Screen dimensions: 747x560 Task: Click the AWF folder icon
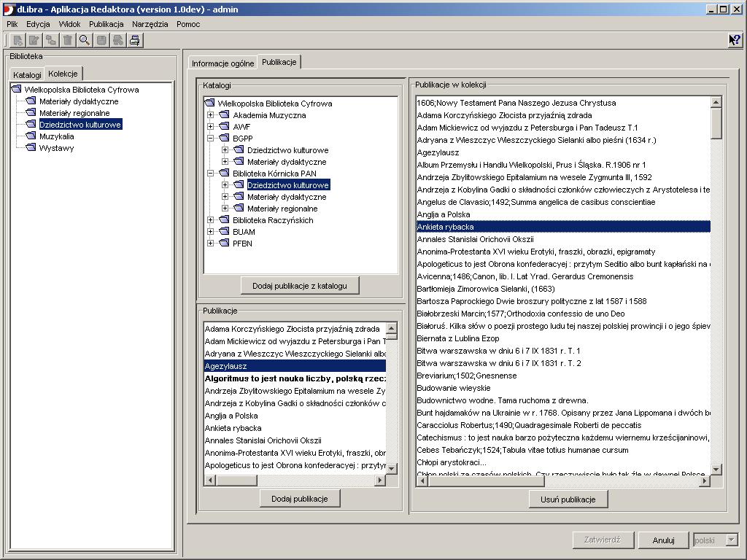click(x=224, y=127)
